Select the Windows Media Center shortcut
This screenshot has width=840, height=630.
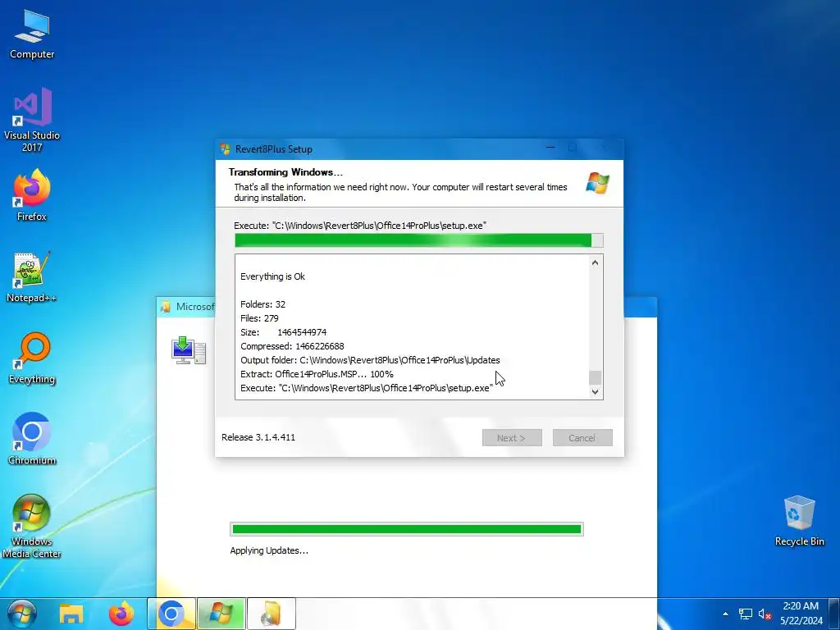click(32, 526)
